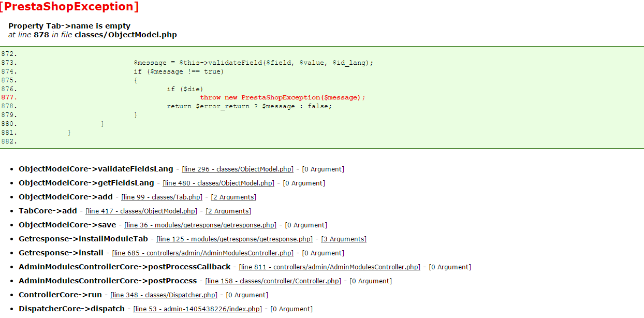Click the [PrestaShopException] heading
The image size is (644, 318).
point(70,7)
